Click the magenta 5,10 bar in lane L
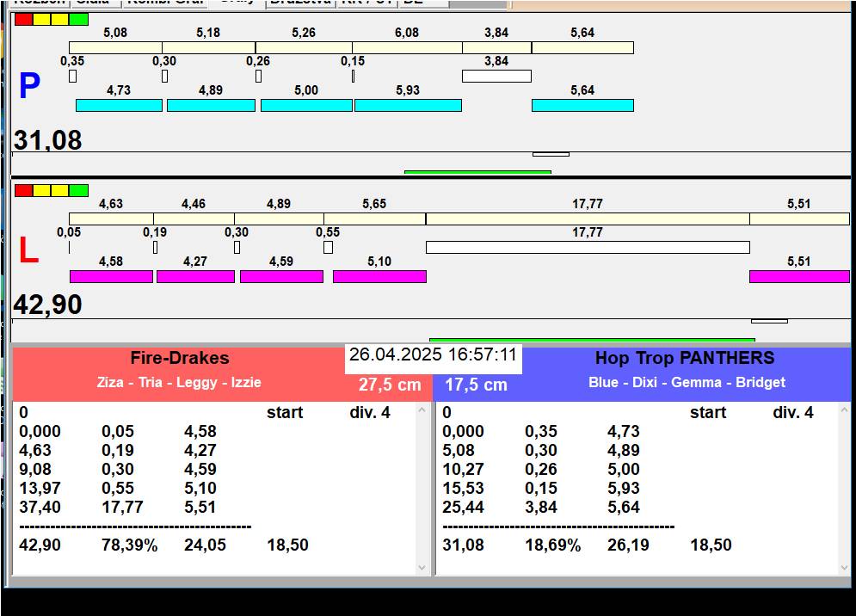 coord(379,277)
